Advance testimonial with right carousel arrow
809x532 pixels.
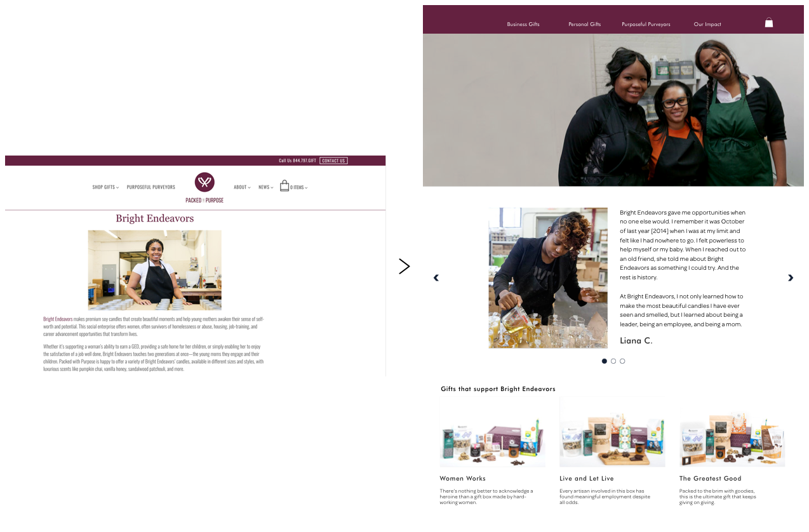(x=791, y=277)
